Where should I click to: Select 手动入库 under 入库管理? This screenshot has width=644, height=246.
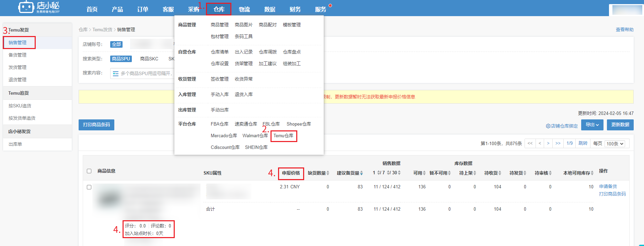coord(220,95)
